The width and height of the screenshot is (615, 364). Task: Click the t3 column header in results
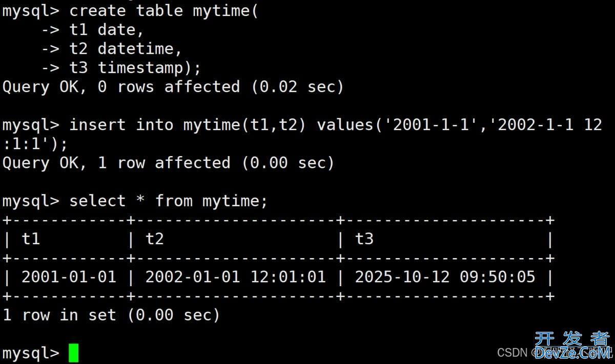pyautogui.click(x=364, y=239)
